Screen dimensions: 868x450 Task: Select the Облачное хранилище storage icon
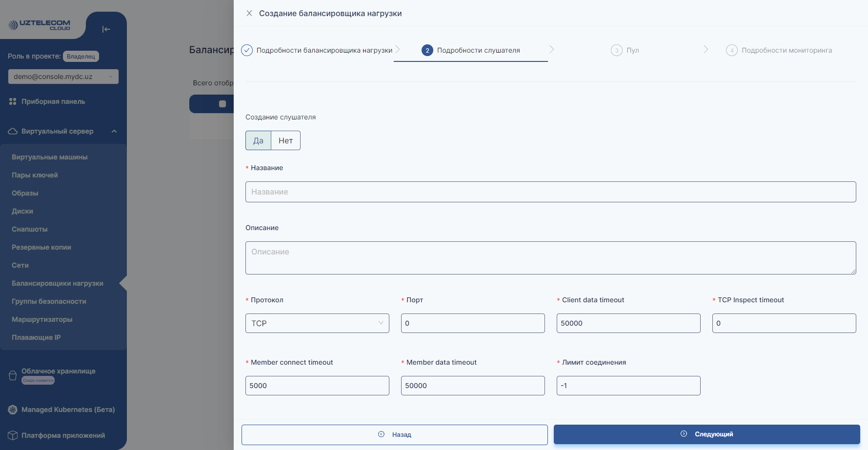coord(12,375)
